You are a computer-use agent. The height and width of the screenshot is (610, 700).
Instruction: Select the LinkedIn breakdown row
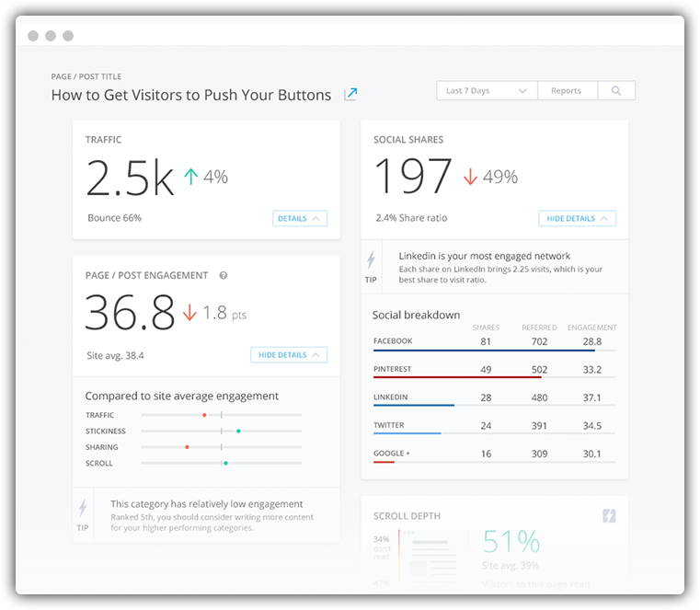click(494, 398)
